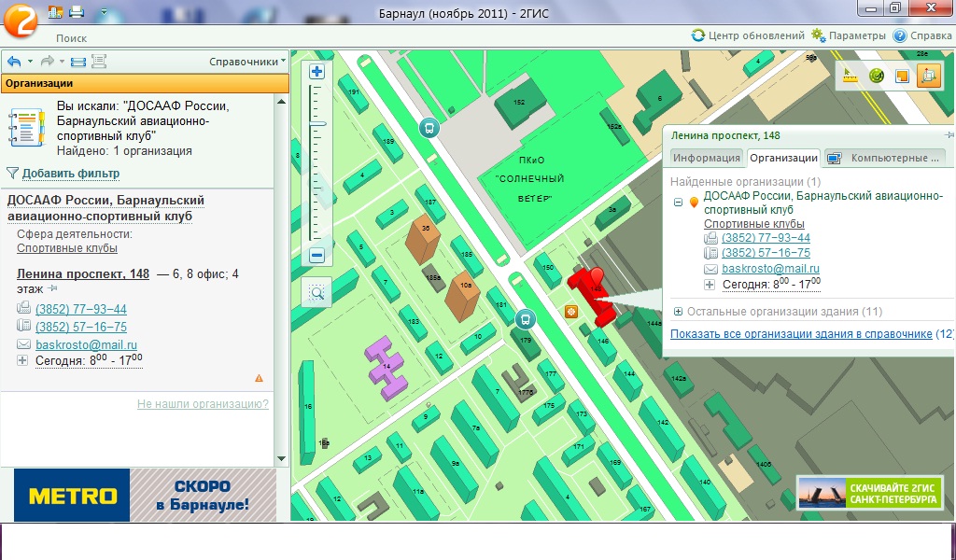Go back with the blue back arrow
This screenshot has width=956, height=560.
tap(14, 62)
